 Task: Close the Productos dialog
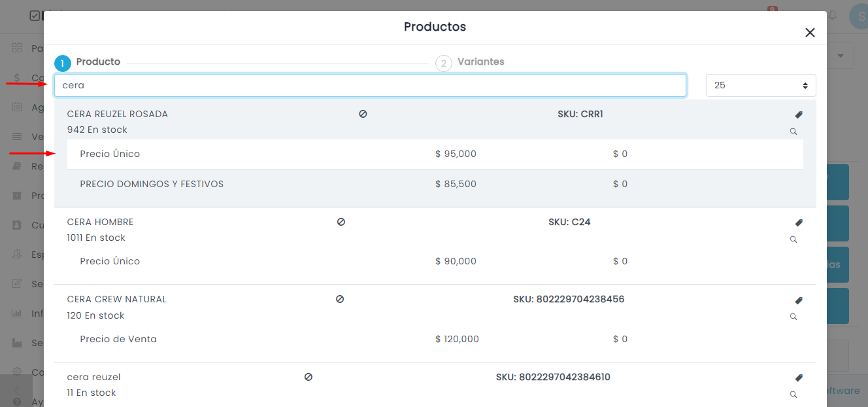click(x=810, y=33)
